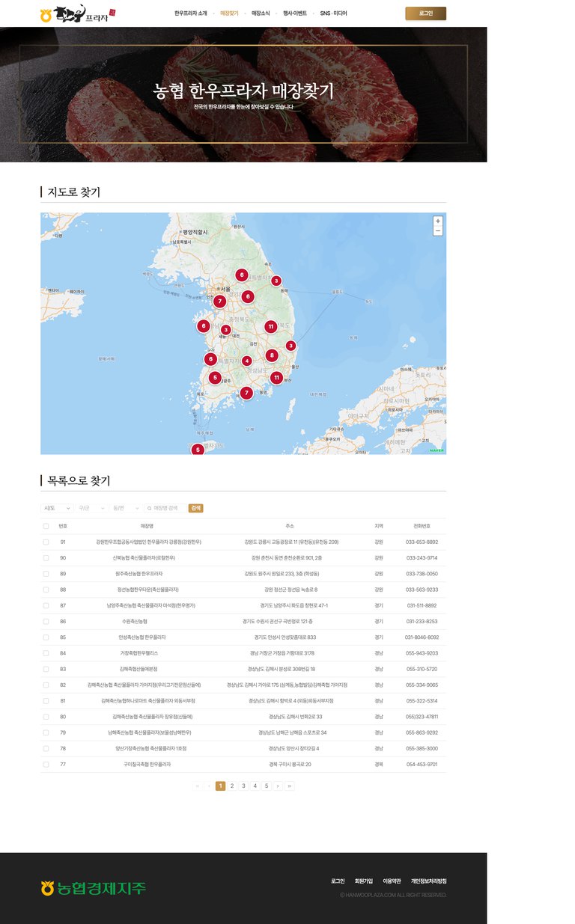This screenshot has height=924, width=575.
Task: Click the magnifier icon in store search box
Action: (x=149, y=508)
